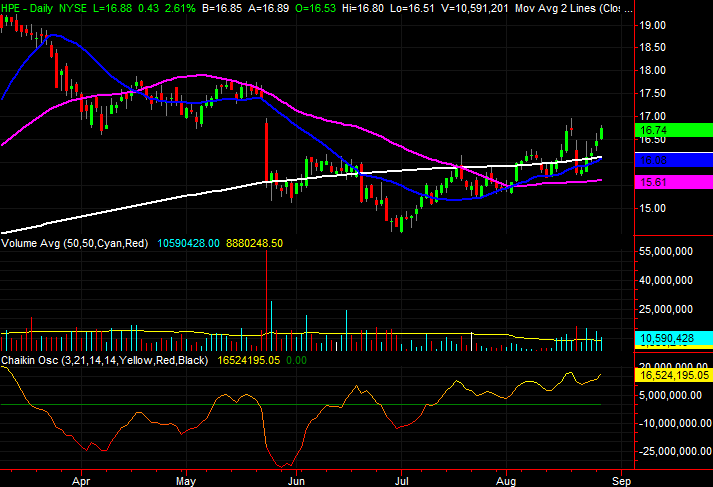The image size is (713, 487).
Task: Click the Jul date axis label
Action: [402, 481]
